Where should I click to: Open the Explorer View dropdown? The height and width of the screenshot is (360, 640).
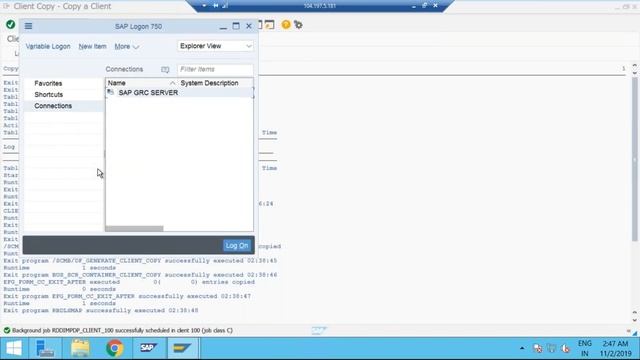point(216,46)
